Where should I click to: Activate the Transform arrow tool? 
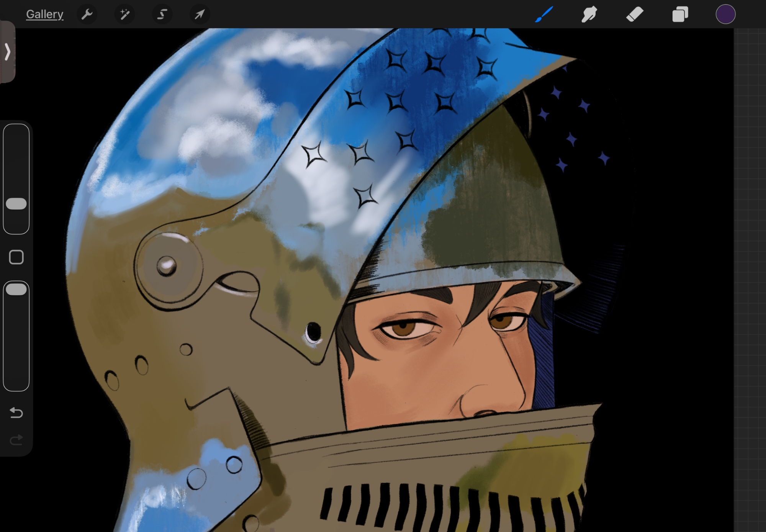tap(200, 15)
